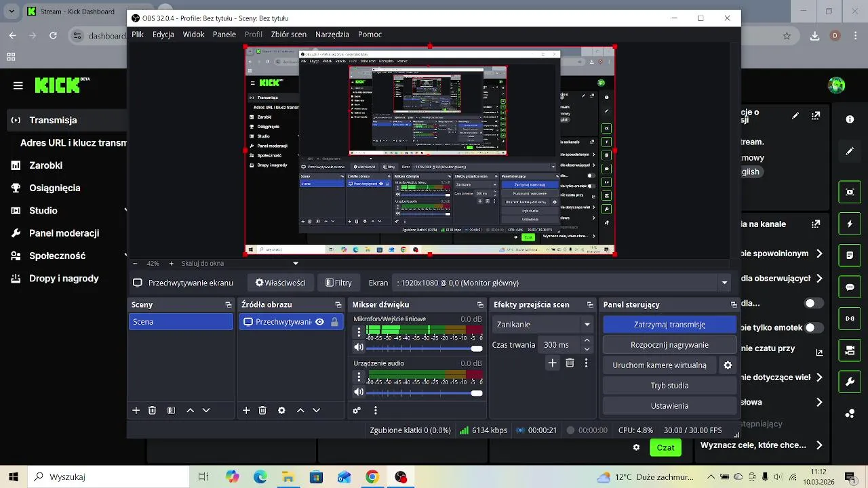This screenshot has height=488, width=868.
Task: Open Ustawienia from control panel
Action: pyautogui.click(x=669, y=406)
